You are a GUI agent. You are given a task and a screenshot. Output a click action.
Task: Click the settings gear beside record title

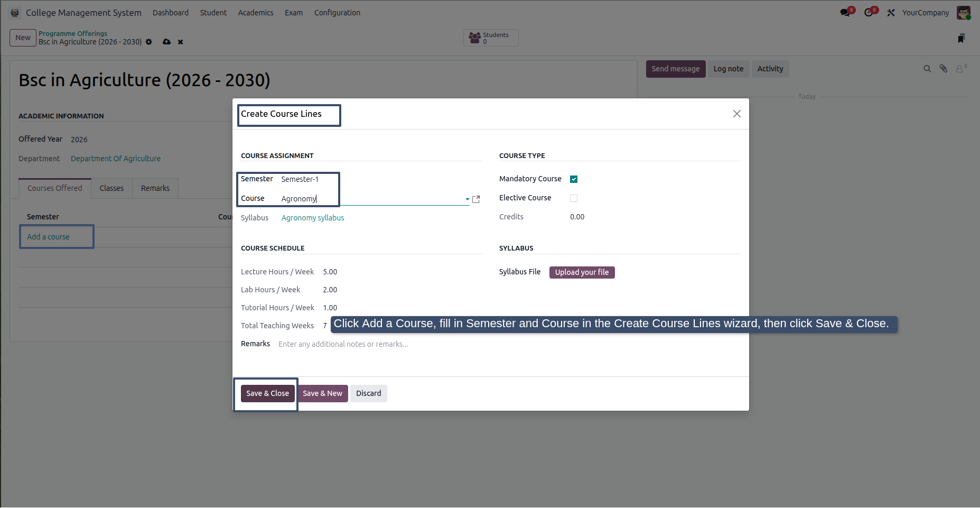pyautogui.click(x=149, y=42)
